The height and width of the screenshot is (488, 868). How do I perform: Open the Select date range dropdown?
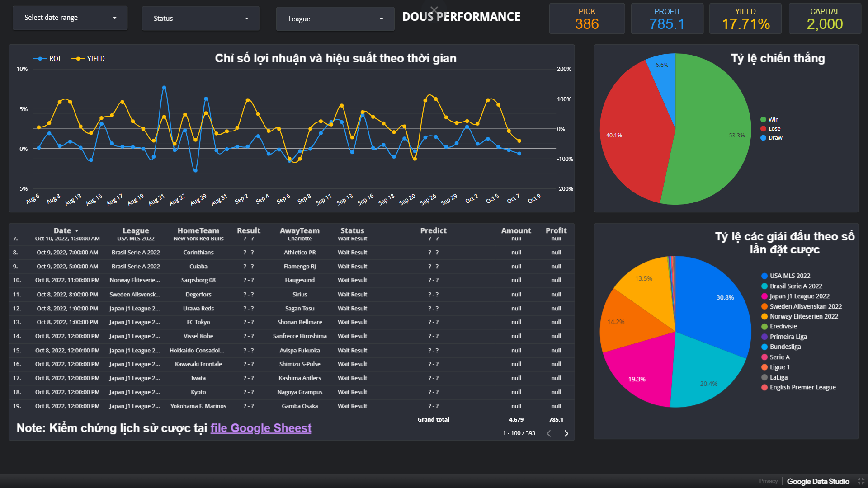70,18
